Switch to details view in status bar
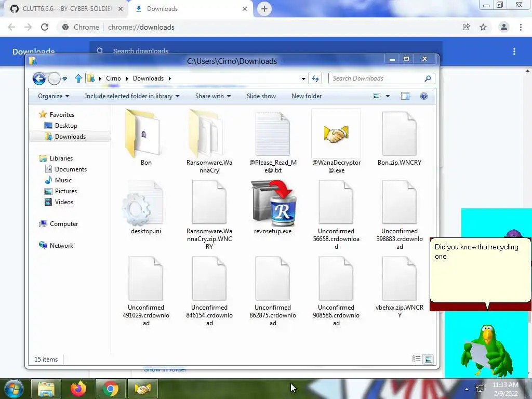532x399 pixels. pyautogui.click(x=416, y=359)
